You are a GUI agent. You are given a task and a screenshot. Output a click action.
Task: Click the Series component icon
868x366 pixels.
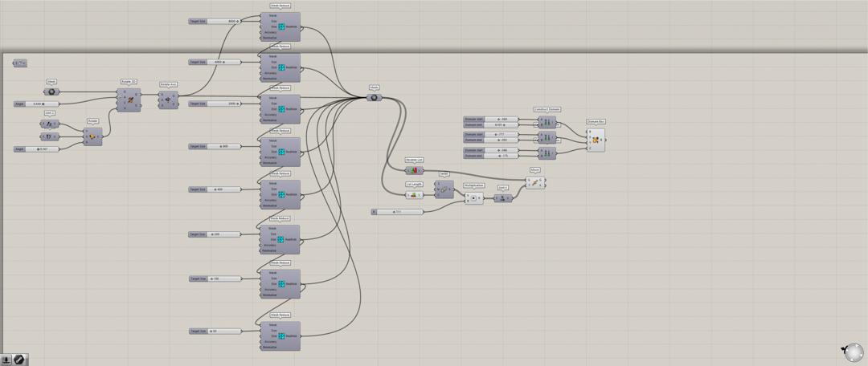pos(444,189)
